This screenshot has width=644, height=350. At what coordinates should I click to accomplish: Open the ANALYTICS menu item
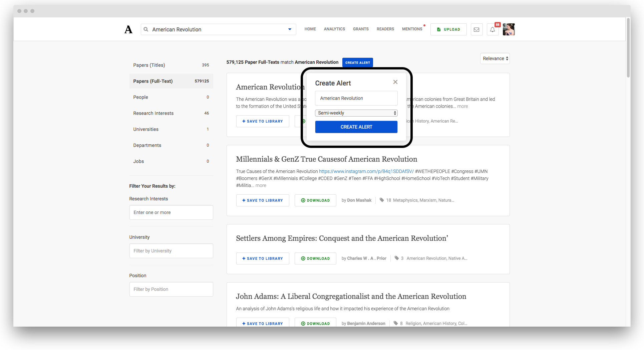pyautogui.click(x=334, y=29)
